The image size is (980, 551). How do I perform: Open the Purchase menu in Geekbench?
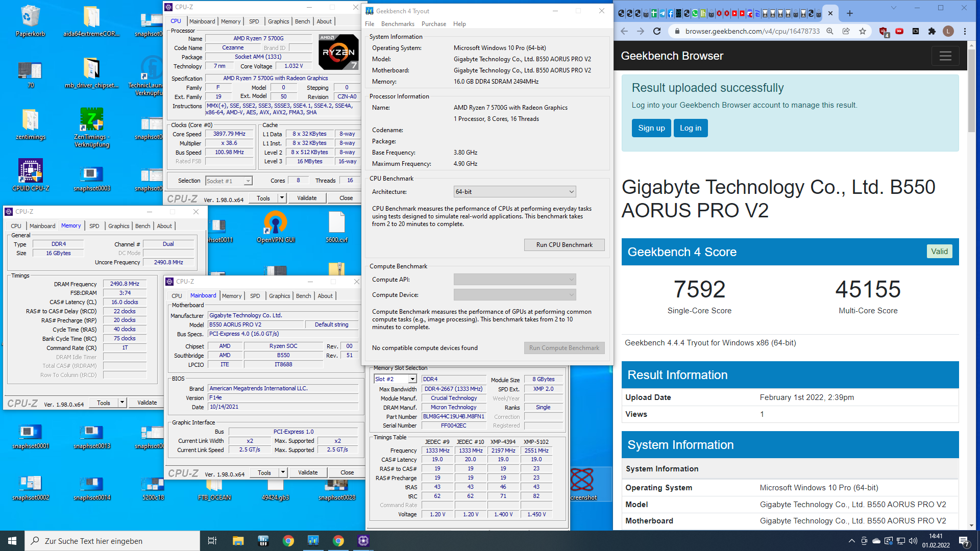click(x=434, y=24)
